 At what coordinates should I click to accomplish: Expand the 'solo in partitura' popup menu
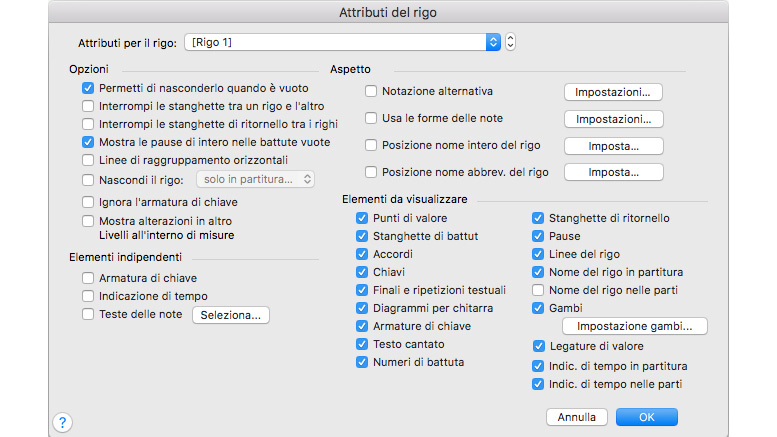tap(255, 179)
